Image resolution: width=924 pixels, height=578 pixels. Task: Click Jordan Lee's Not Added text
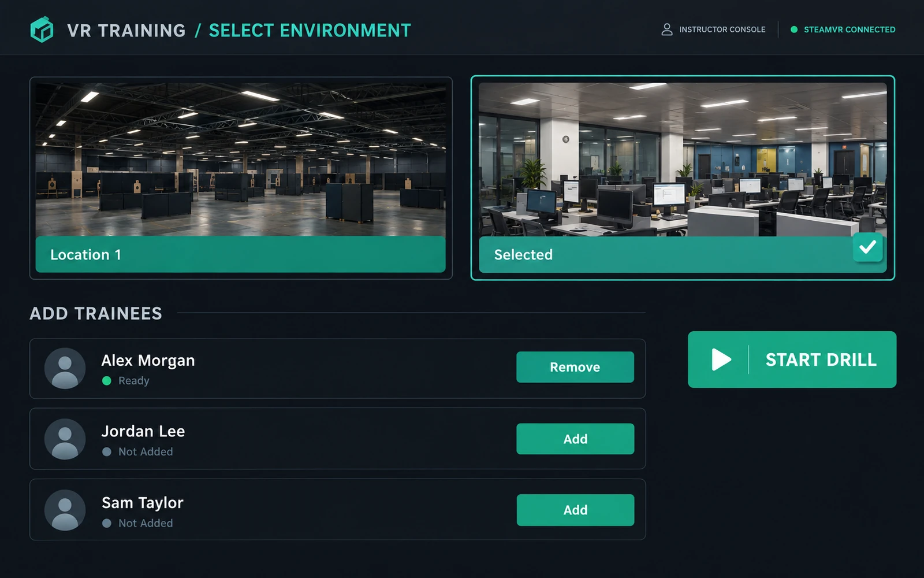click(x=146, y=452)
